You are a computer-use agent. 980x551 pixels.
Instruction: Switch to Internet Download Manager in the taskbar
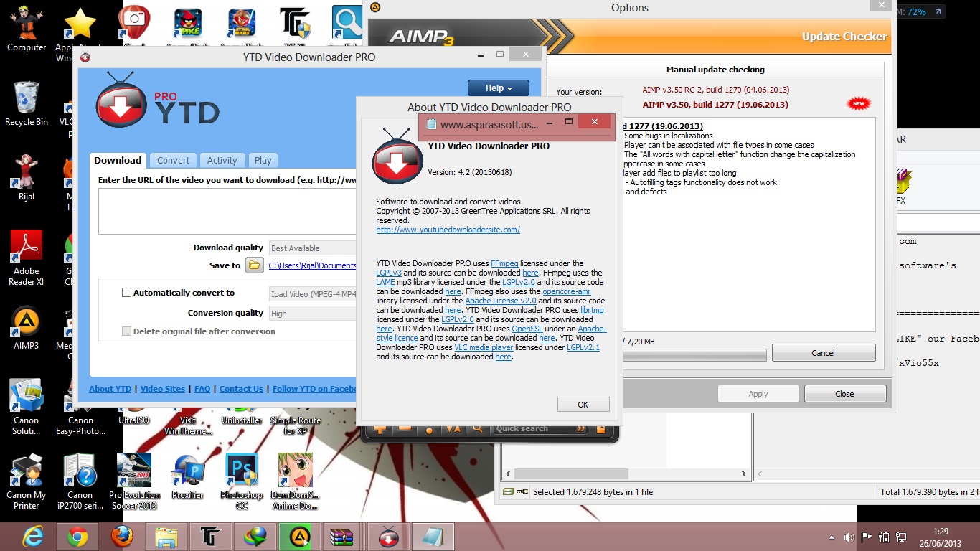[255, 536]
